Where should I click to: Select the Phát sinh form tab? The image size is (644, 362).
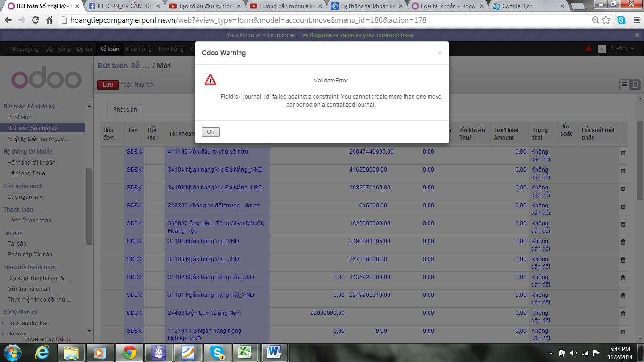pos(125,109)
